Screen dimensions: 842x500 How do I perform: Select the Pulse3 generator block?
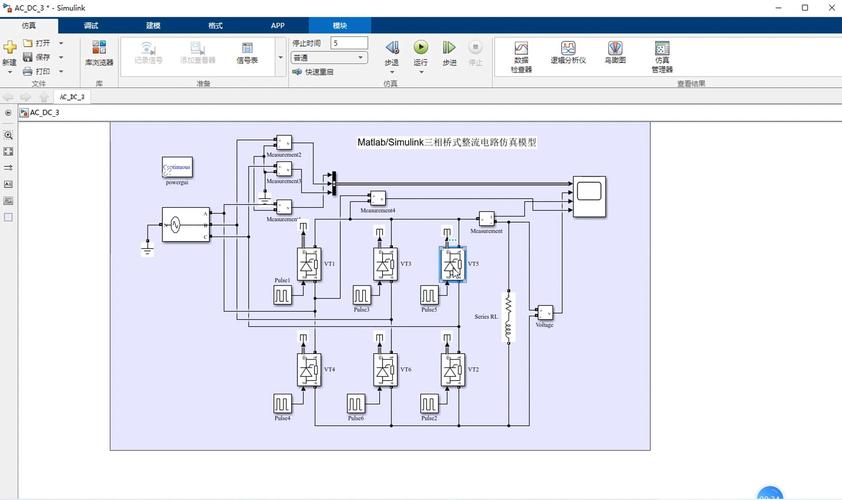point(361,295)
